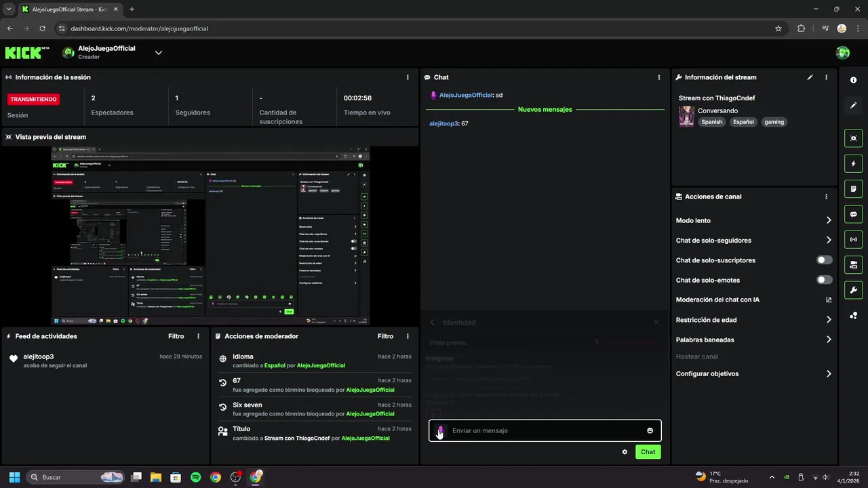Viewport: 868px width, 488px height.
Task: Click the TRANSMITIENDO status badge
Action: [33, 99]
